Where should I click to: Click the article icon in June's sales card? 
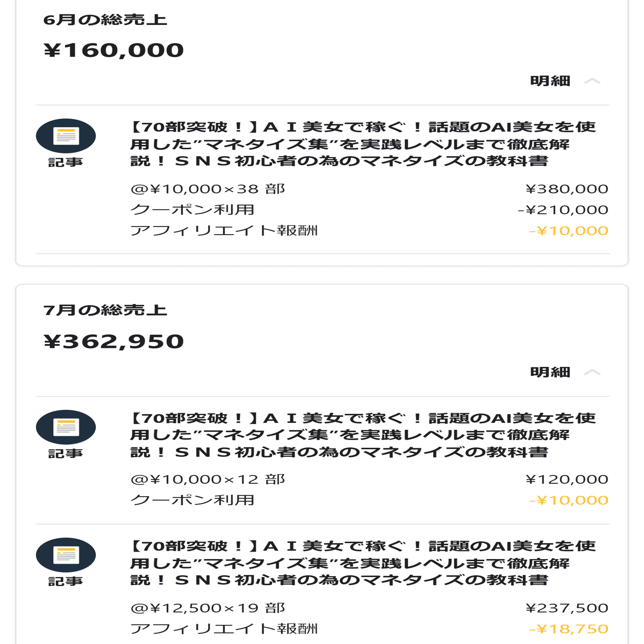click(65, 136)
